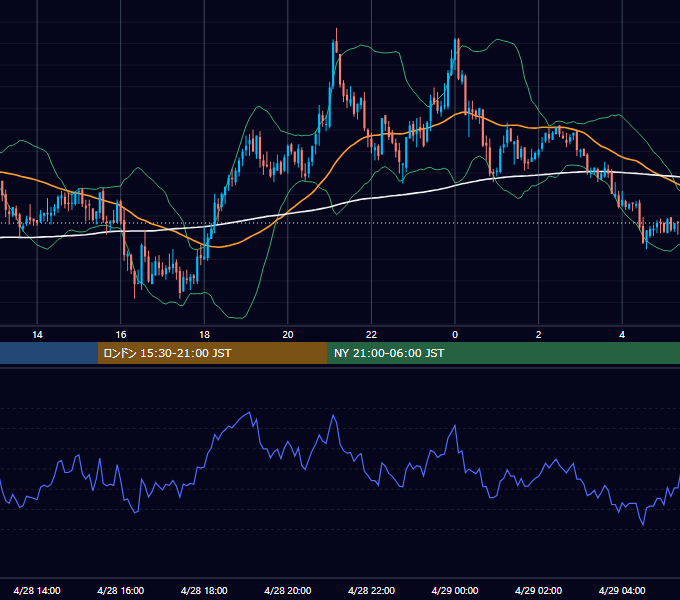Click the 4/28 20:00 time label
Image resolution: width=680 pixels, height=600 pixels.
288,590
